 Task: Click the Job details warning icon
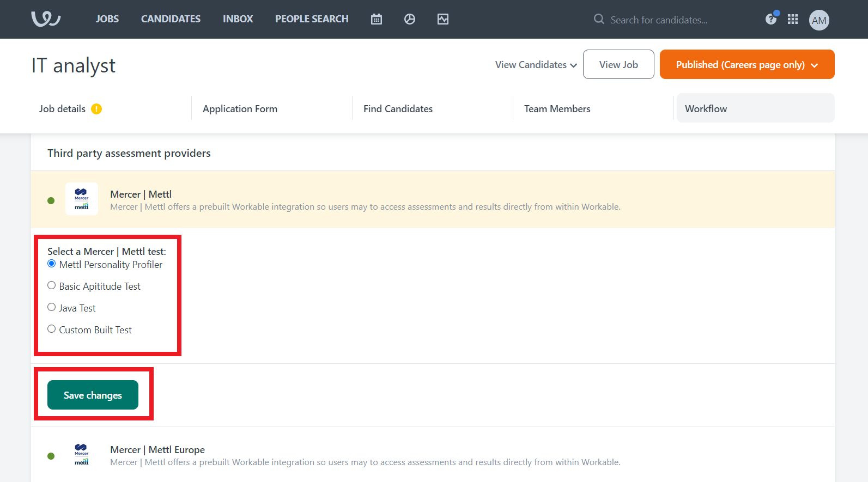pyautogui.click(x=96, y=109)
